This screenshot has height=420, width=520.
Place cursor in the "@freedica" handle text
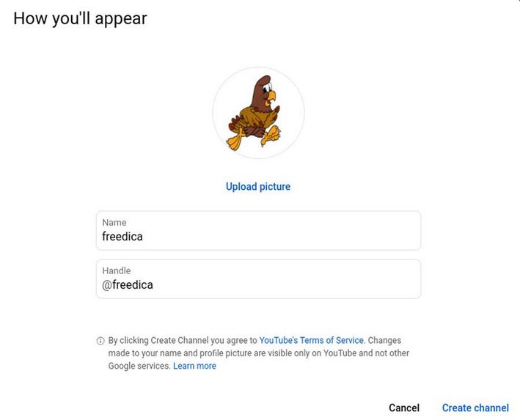click(x=128, y=285)
